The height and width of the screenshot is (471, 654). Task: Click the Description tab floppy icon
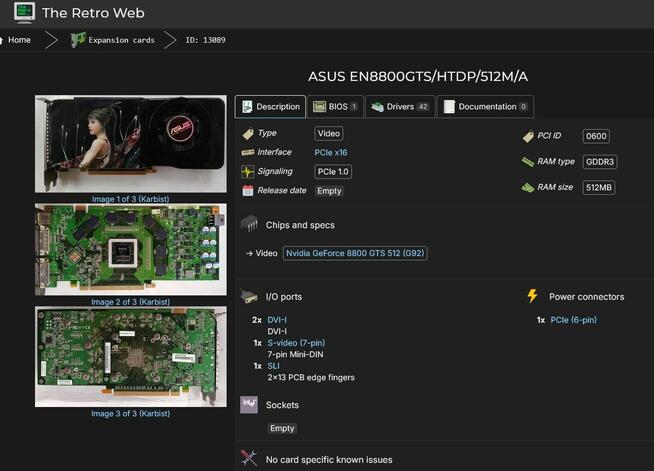pos(247,107)
